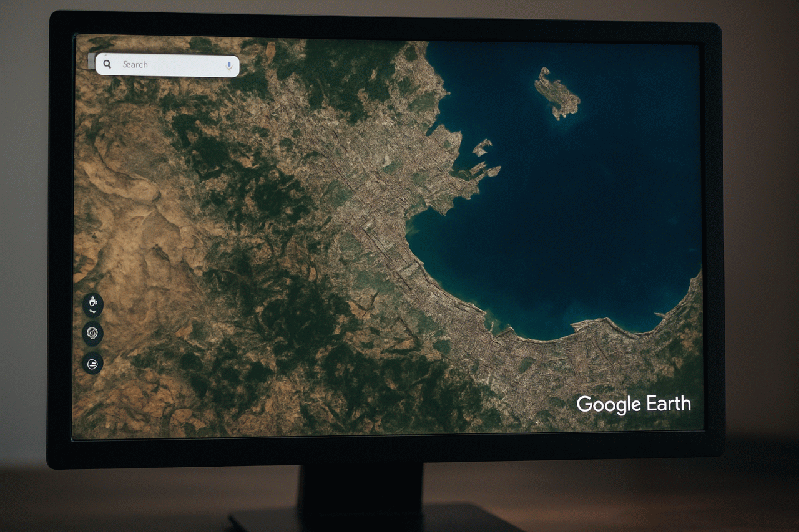The image size is (799, 532).
Task: Click the topmost round dark button on left edge
Action: [93, 305]
